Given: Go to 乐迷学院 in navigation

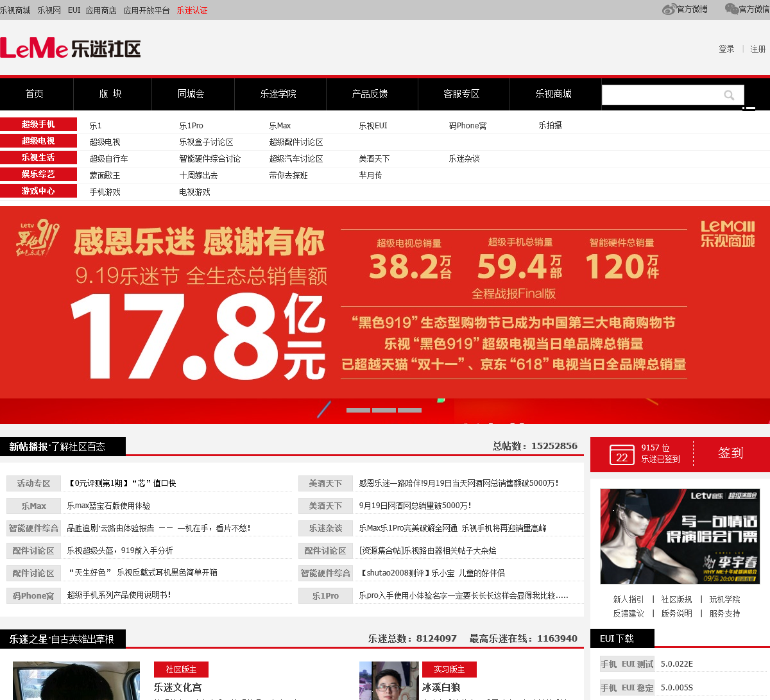Looking at the screenshot, I should click(278, 94).
